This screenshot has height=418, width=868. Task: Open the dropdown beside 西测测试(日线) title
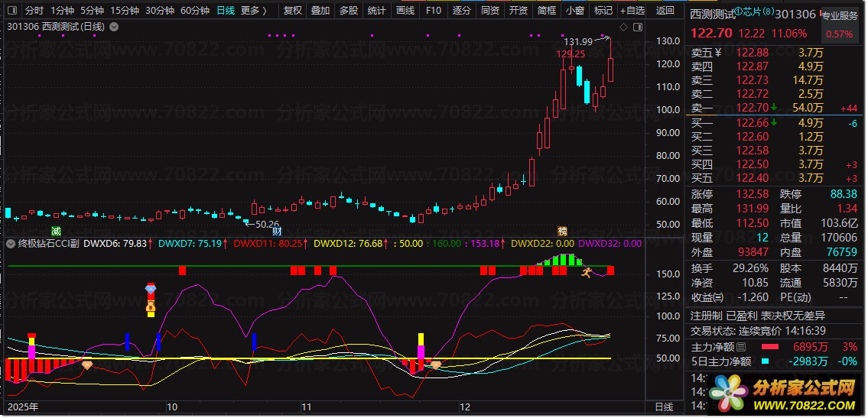click(x=114, y=27)
